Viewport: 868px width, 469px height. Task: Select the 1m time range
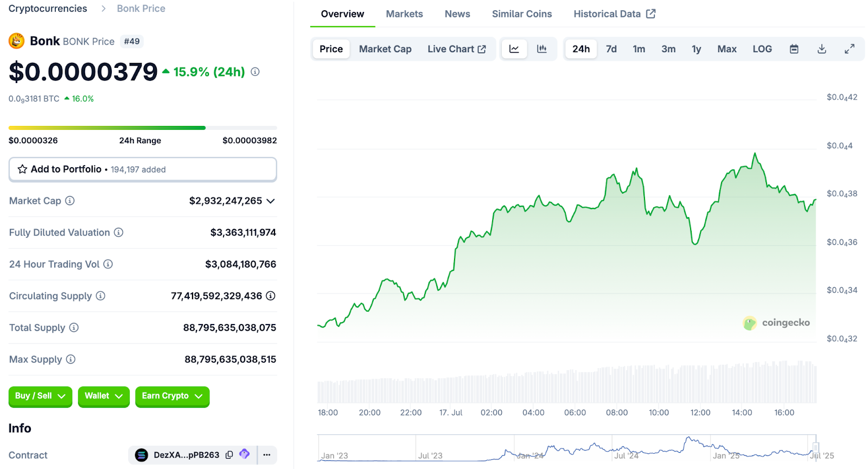coord(639,49)
